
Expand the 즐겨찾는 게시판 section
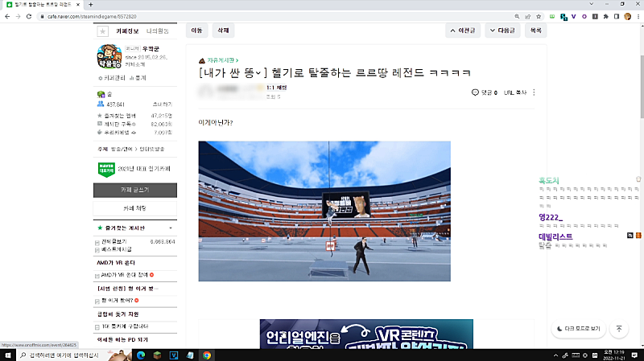171,228
